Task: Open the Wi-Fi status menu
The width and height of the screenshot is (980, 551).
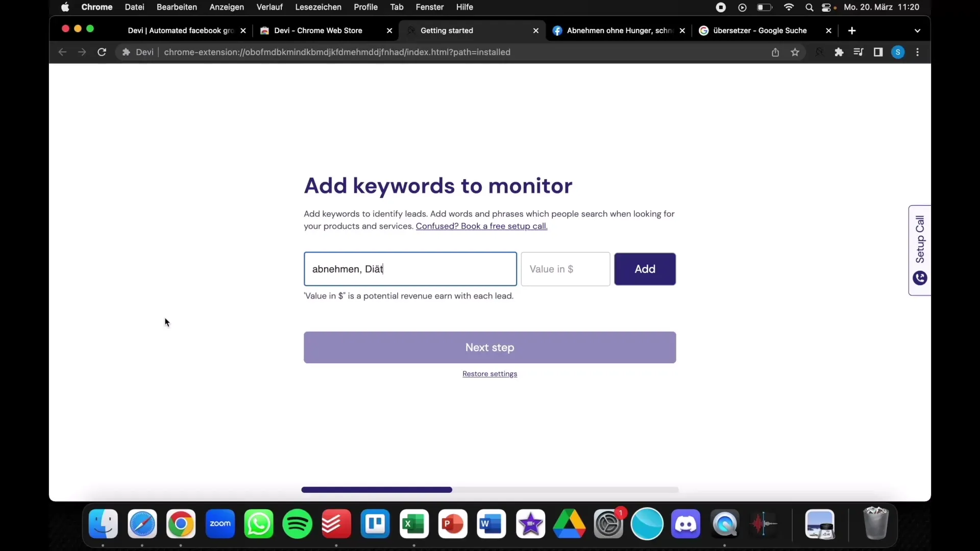Action: click(x=789, y=7)
